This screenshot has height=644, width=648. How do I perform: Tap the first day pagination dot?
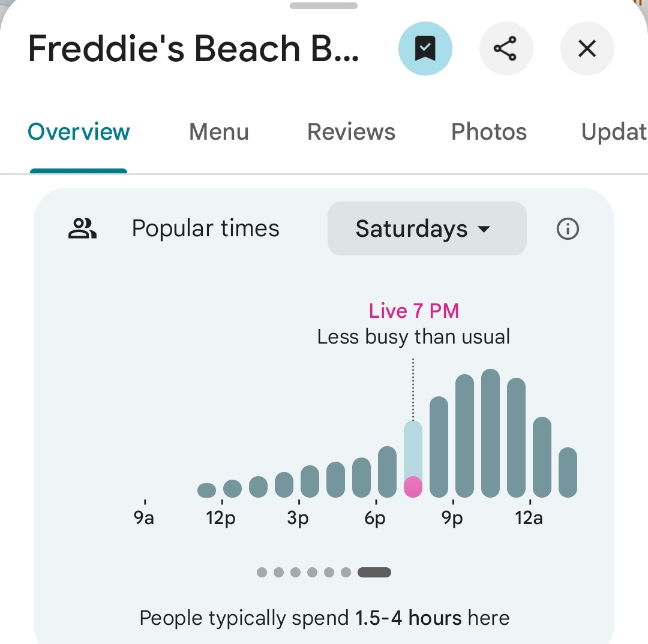coord(262,572)
